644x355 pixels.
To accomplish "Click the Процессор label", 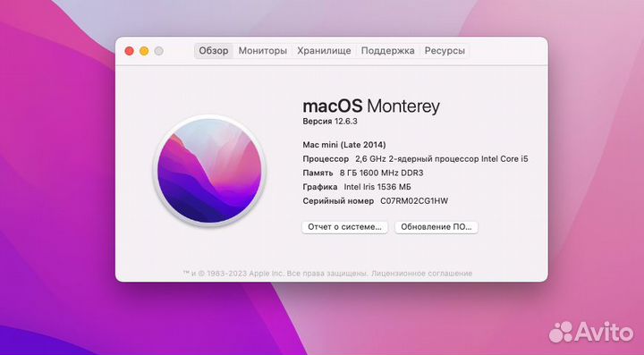I will coord(326,159).
